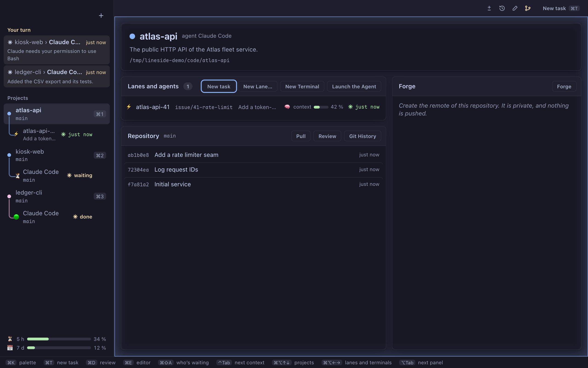The image size is (588, 368).
Task: Open the kiosk-web permission request card
Action: pos(57,50)
